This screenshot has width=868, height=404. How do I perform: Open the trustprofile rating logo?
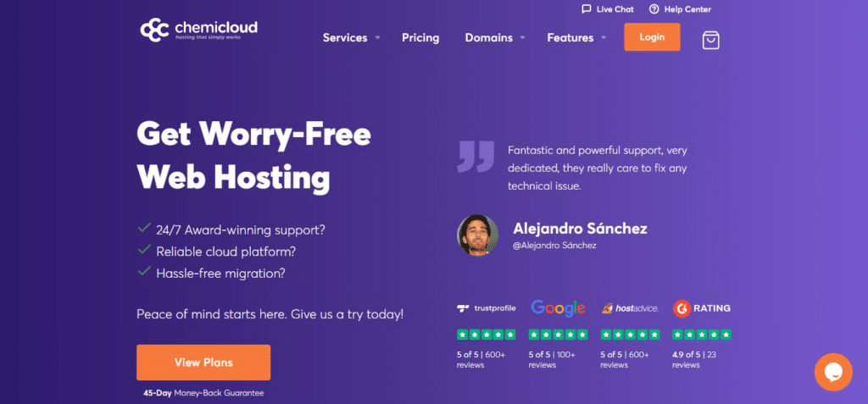pyautogui.click(x=486, y=308)
